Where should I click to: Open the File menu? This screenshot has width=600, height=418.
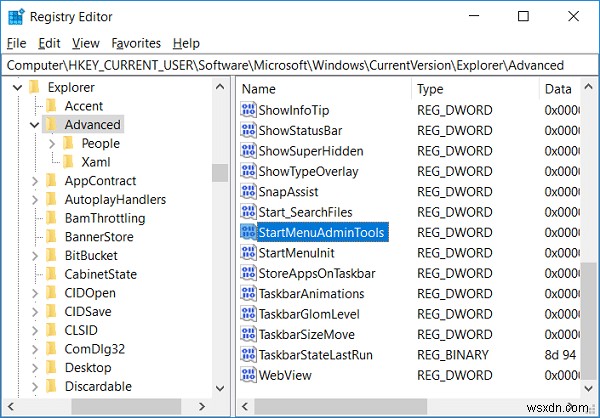point(16,43)
